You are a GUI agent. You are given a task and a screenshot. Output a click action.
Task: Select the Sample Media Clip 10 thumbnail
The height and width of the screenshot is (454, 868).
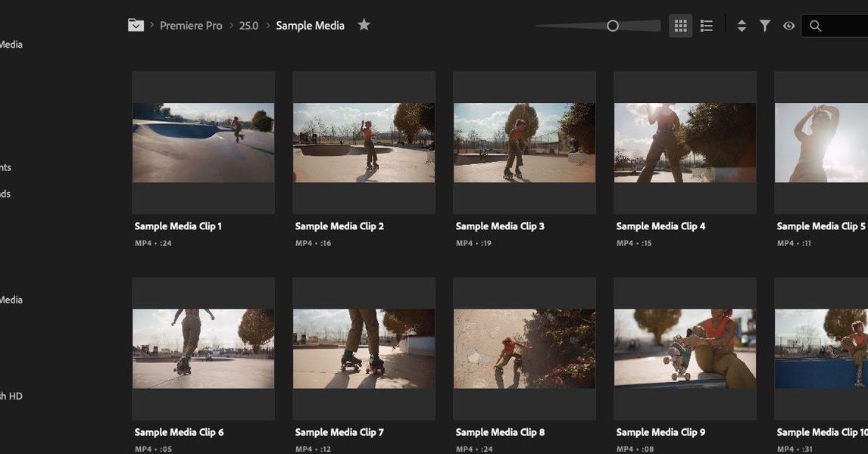point(822,349)
